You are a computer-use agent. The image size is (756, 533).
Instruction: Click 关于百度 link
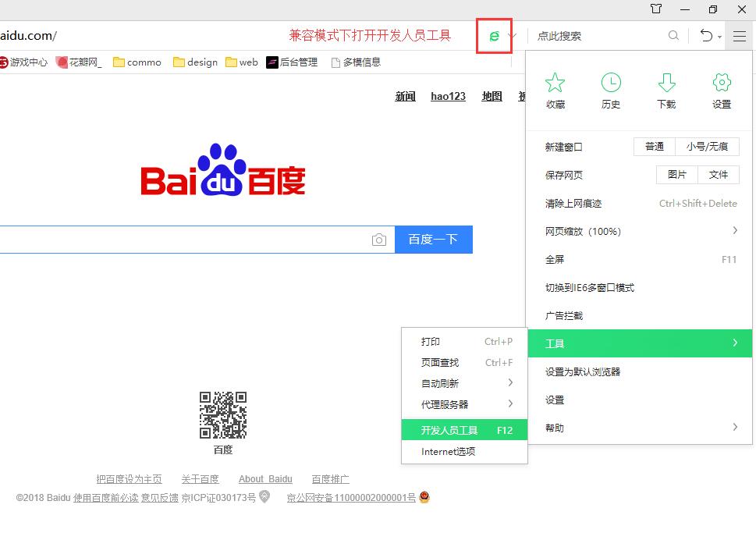point(200,479)
